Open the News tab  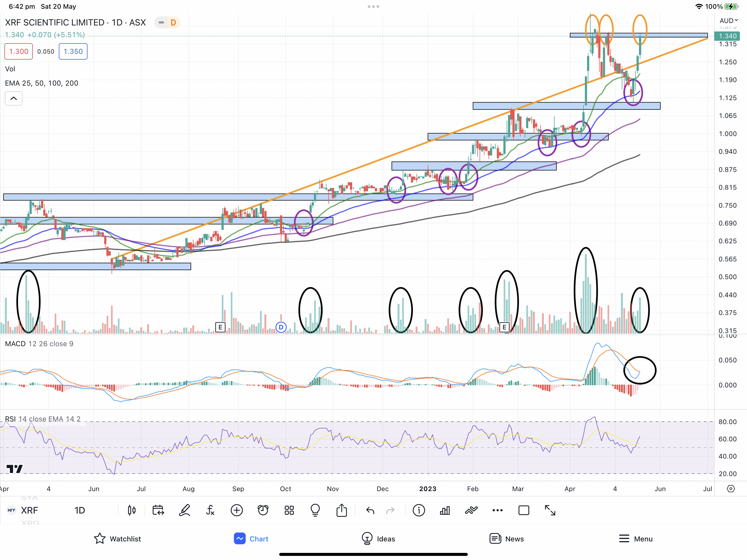click(507, 539)
